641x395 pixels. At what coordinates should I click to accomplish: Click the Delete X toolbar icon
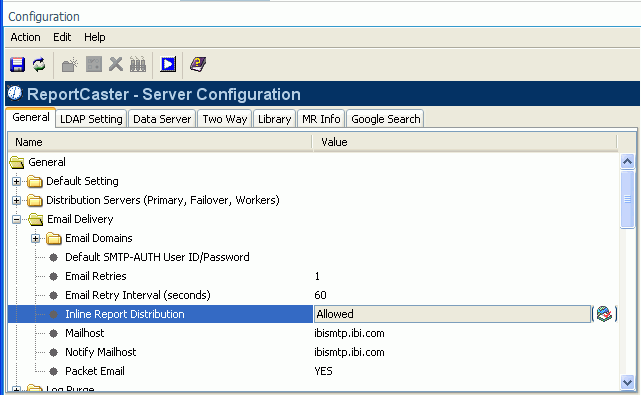[x=116, y=65]
